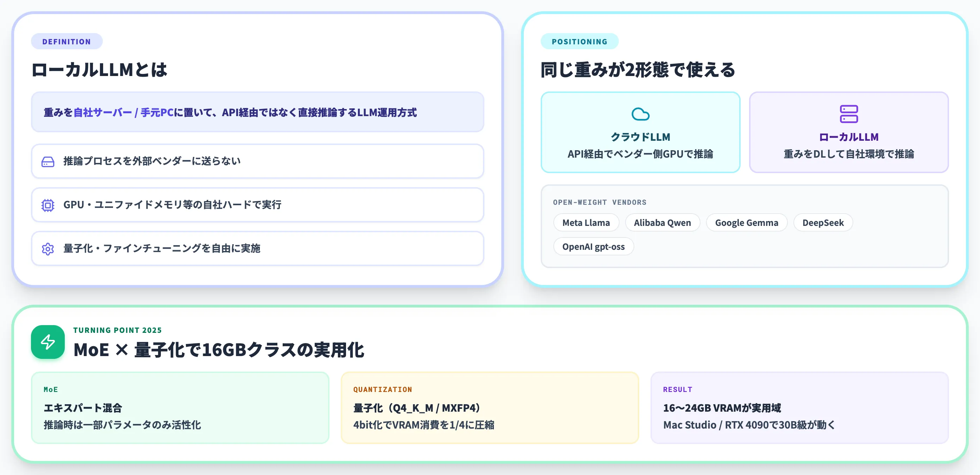Screen dimensions: 980x475
Task: Click the OPEN-WEIGHT VENDORS label
Action: click(599, 202)
